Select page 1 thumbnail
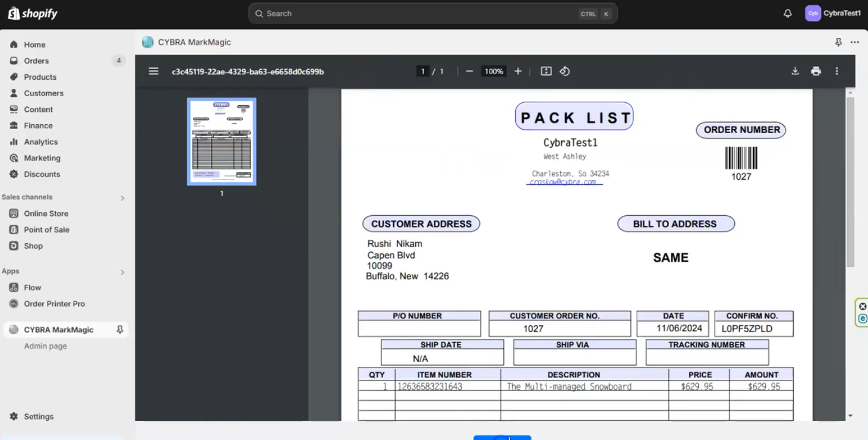Viewport: 868px width, 440px height. [x=222, y=142]
